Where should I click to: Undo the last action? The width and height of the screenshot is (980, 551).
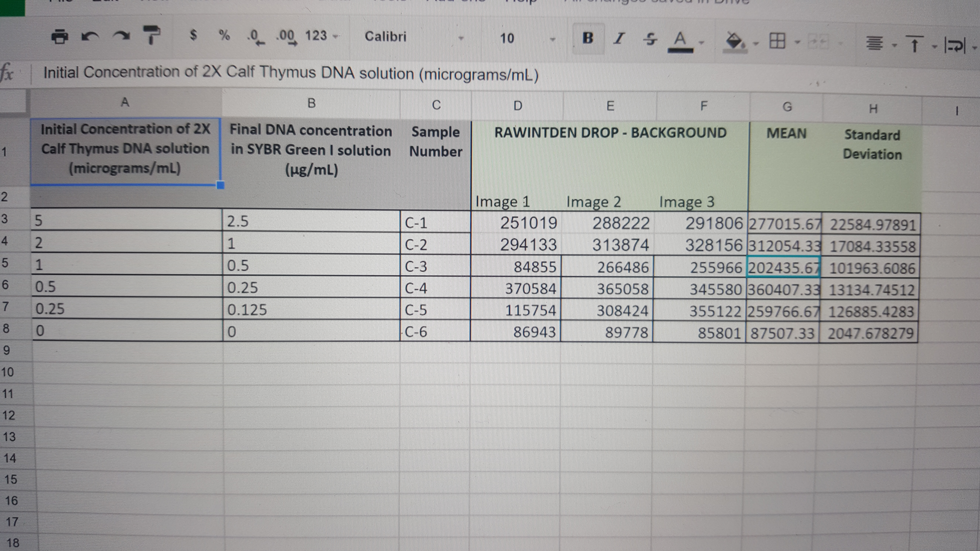point(90,37)
